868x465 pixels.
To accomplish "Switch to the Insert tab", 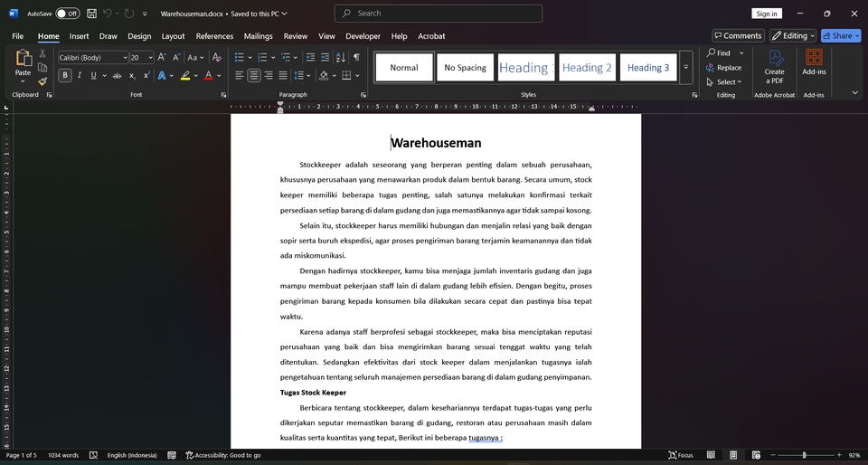I will pyautogui.click(x=79, y=36).
